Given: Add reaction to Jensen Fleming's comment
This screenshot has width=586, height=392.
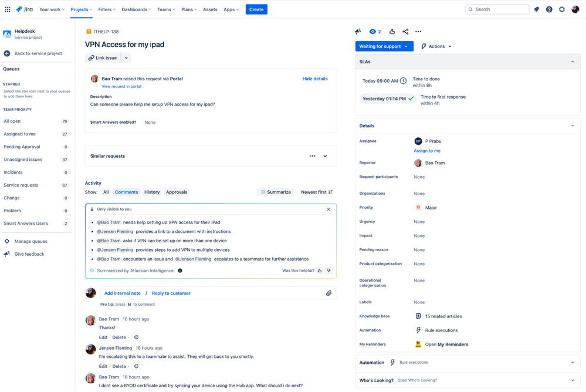Looking at the screenshot, I should (x=137, y=366).
